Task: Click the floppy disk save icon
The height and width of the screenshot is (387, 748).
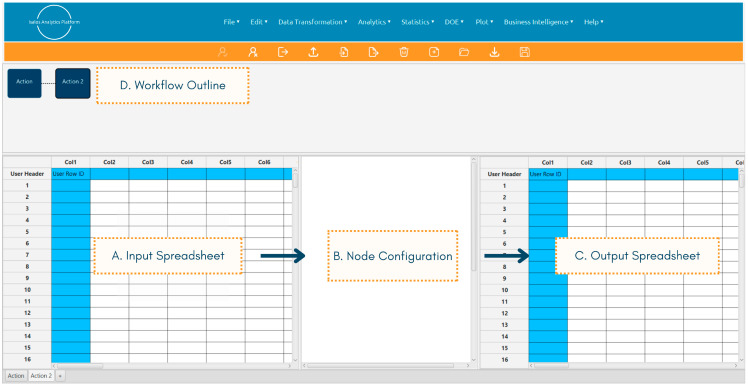Action: tap(524, 52)
